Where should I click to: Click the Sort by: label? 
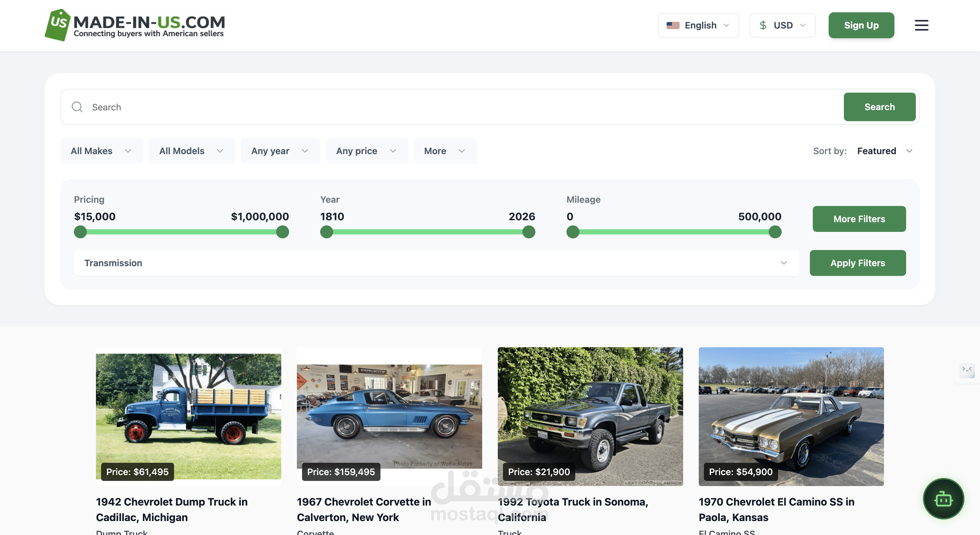click(829, 151)
